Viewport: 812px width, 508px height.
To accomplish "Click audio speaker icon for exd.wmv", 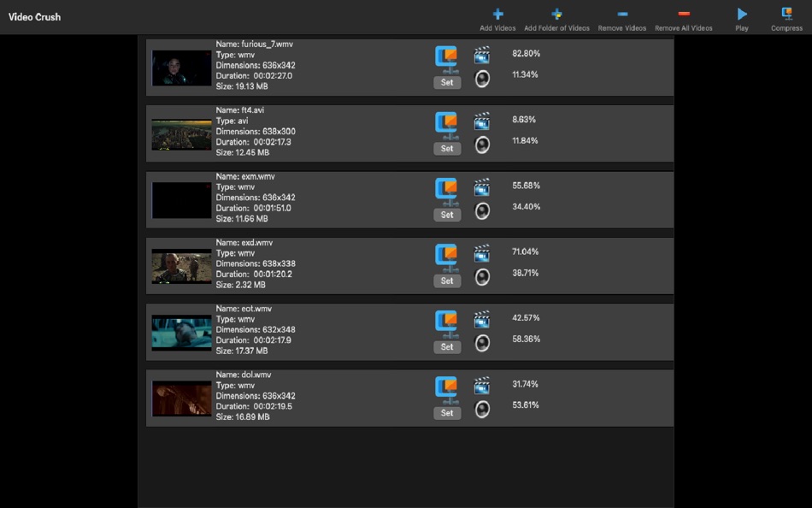I will point(482,277).
